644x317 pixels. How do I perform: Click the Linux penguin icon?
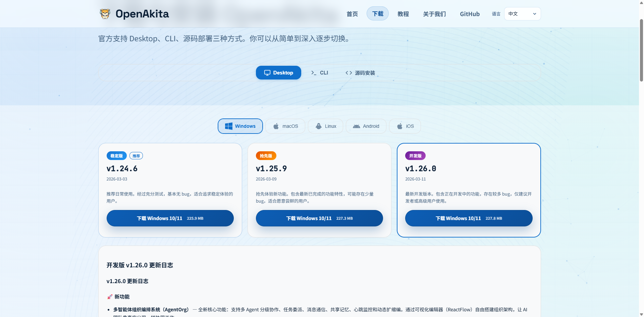point(319,126)
